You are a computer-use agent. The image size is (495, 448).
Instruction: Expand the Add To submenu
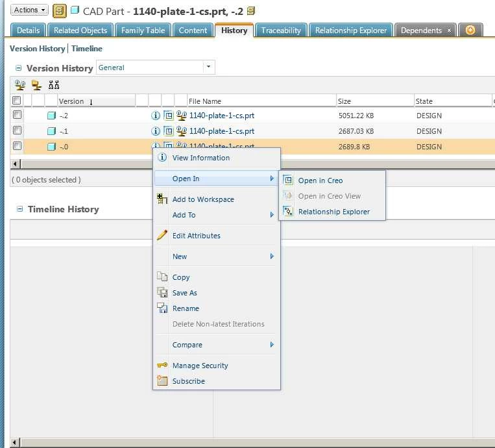coord(217,215)
